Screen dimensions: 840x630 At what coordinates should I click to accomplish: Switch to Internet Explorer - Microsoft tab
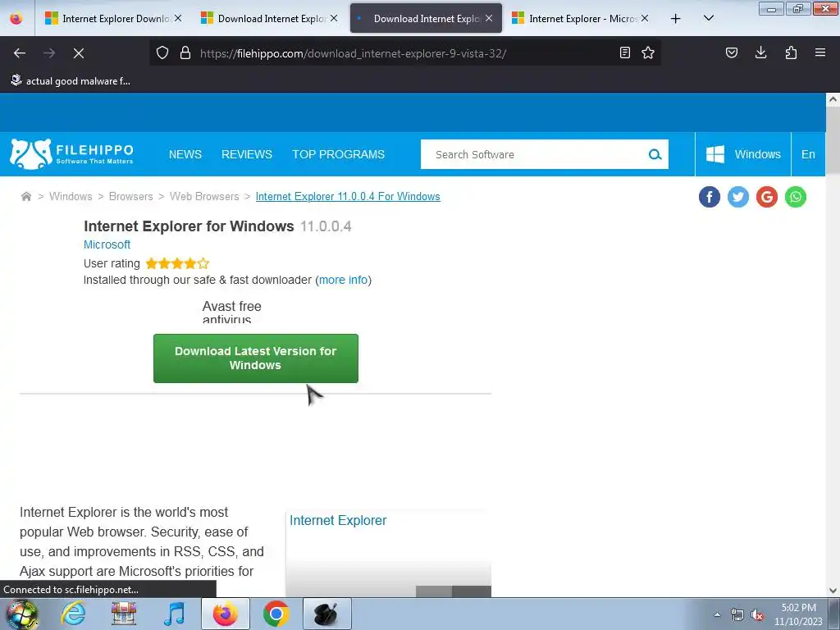pyautogui.click(x=581, y=18)
